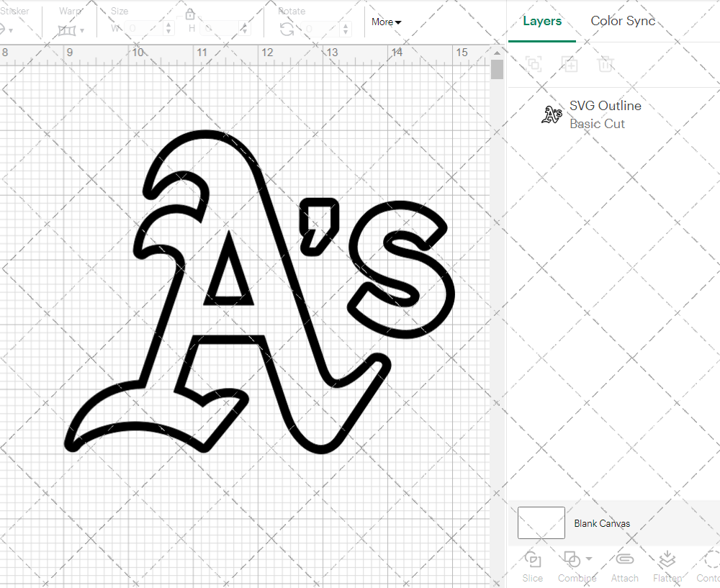
Task: Click the Rotate icon
Action: click(287, 29)
